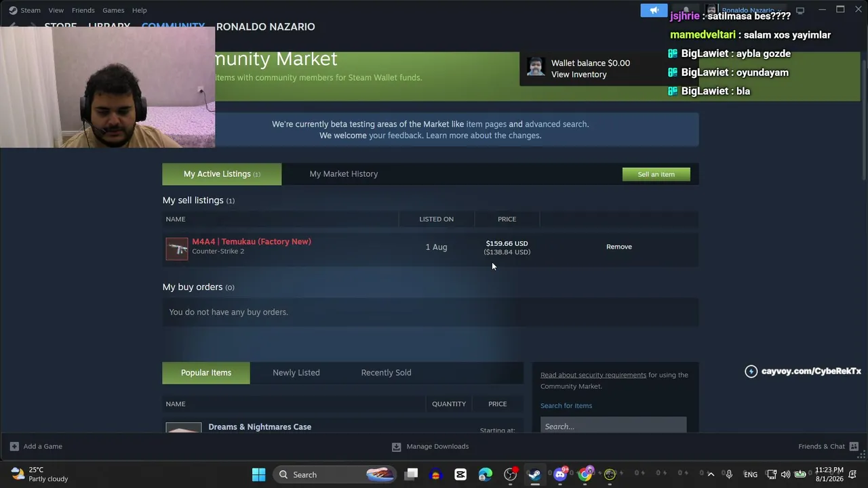Click the Manage Downloads icon
The height and width of the screenshot is (488, 868).
pyautogui.click(x=396, y=447)
